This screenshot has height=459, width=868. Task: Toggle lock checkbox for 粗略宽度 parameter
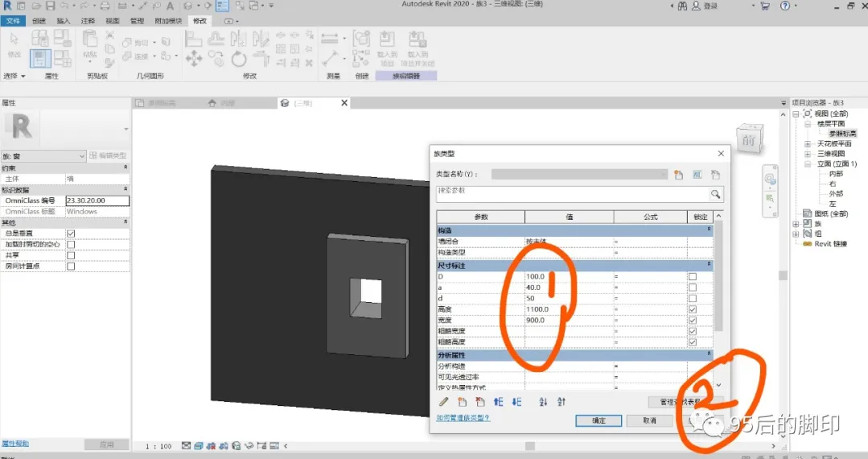693,332
